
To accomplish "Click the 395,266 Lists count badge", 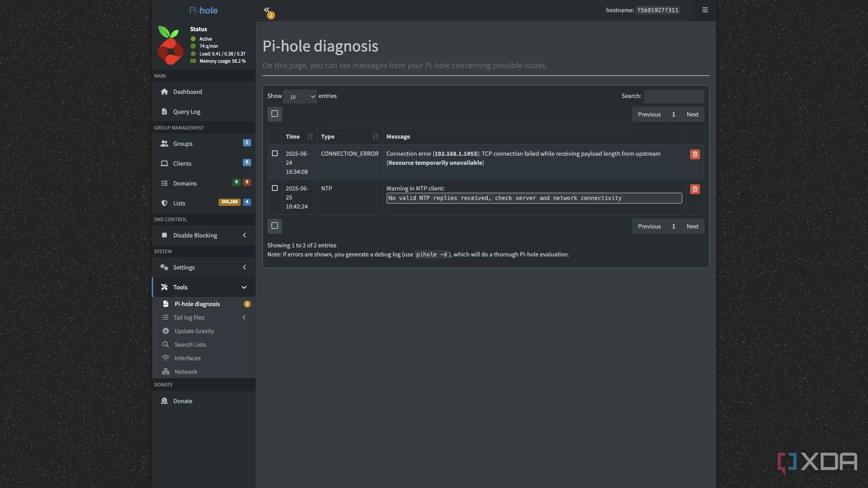I will pos(229,202).
